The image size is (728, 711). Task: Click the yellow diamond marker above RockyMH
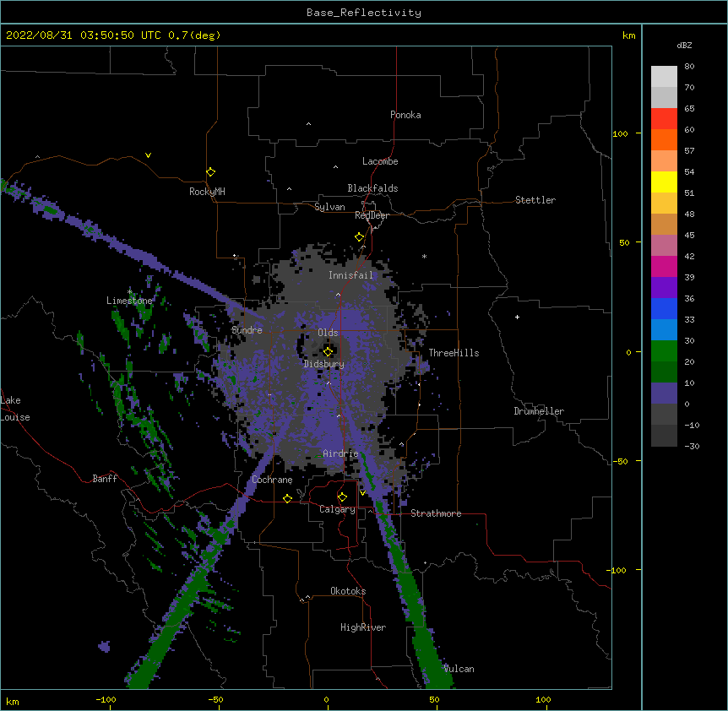[210, 172]
